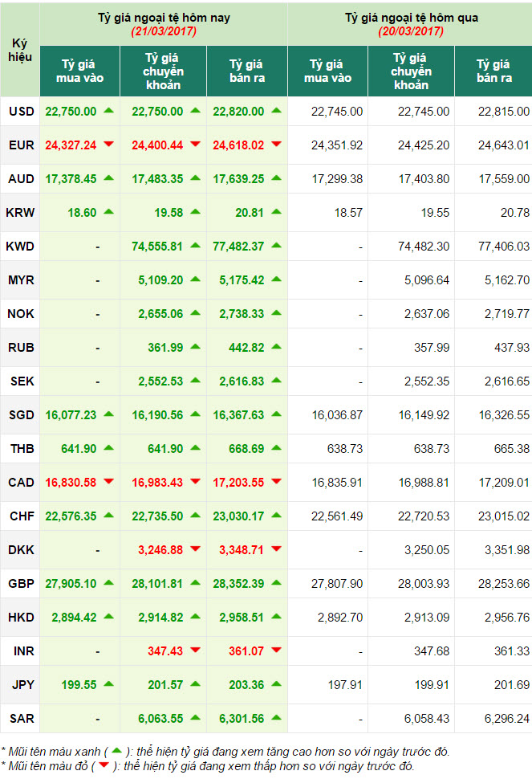Click the up arrow beside RUB 442.82
This screenshot has height=779, width=532.
pyautogui.click(x=276, y=347)
